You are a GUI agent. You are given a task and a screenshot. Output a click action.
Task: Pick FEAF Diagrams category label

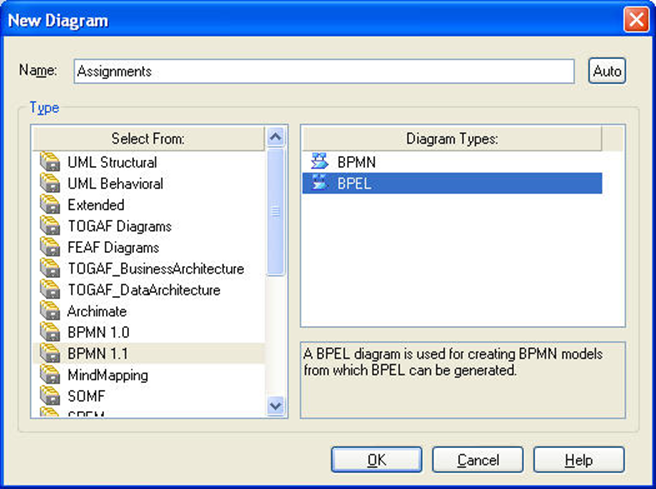pos(113,248)
